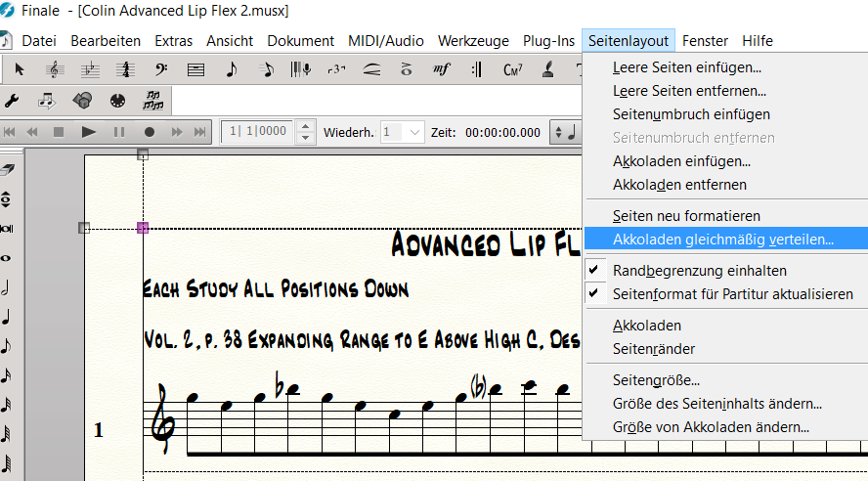This screenshot has height=481, width=868.
Task: Choose the quarter note duration
Action: tap(6, 317)
